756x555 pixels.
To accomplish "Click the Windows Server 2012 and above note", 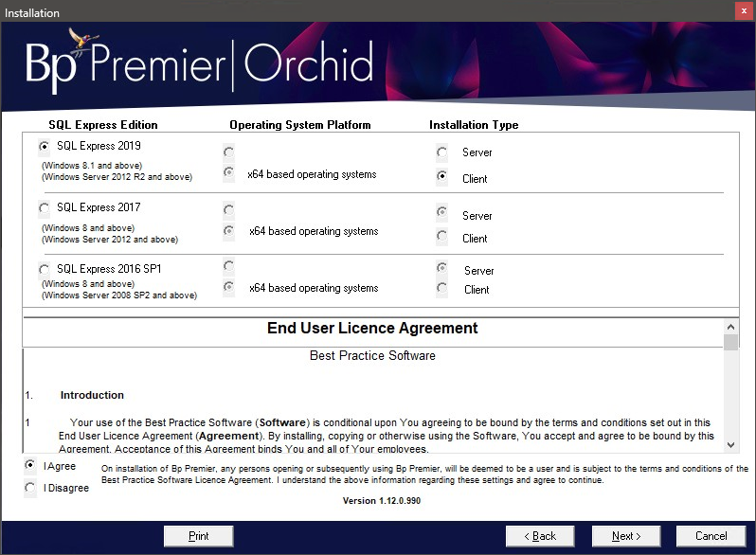I will pyautogui.click(x=110, y=240).
